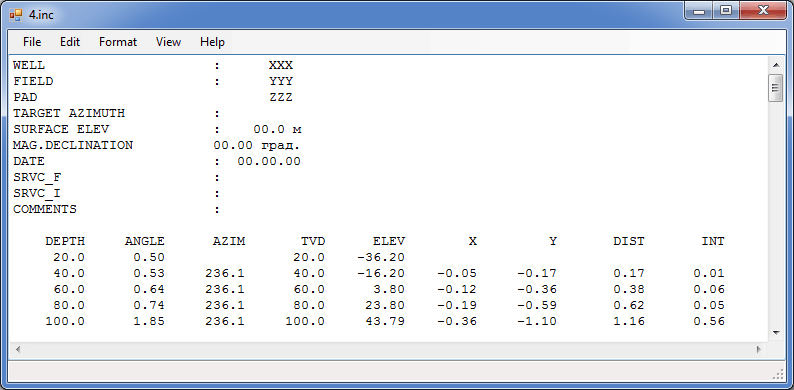Image resolution: width=794 pixels, height=390 pixels.
Task: Click the vertical scrollbar down arrow
Action: [775, 333]
